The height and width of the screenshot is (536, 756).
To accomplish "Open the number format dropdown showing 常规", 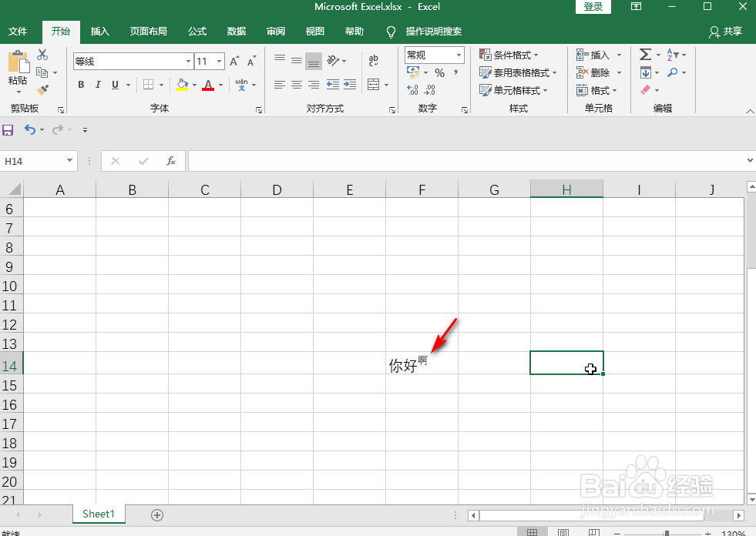I will tap(458, 55).
